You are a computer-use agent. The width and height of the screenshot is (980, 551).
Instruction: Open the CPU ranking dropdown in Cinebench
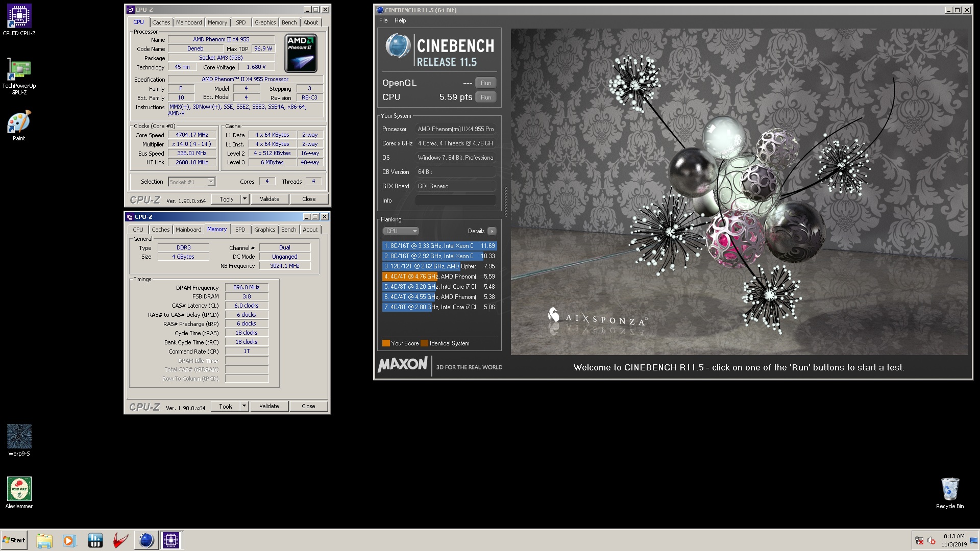click(401, 231)
